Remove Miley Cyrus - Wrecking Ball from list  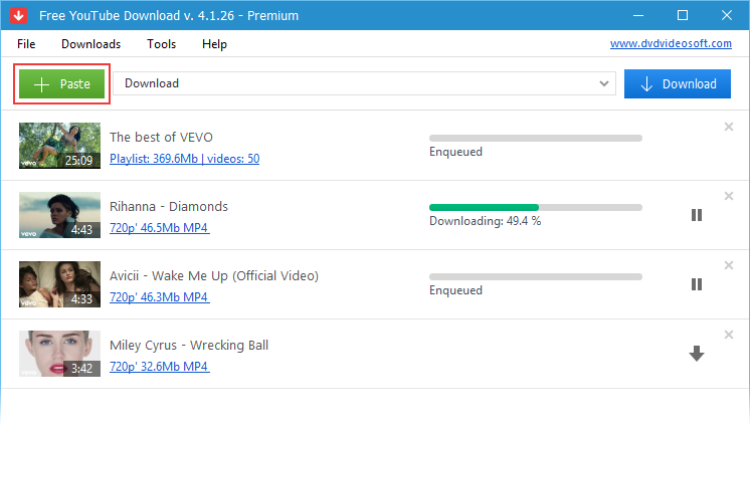[728, 335]
